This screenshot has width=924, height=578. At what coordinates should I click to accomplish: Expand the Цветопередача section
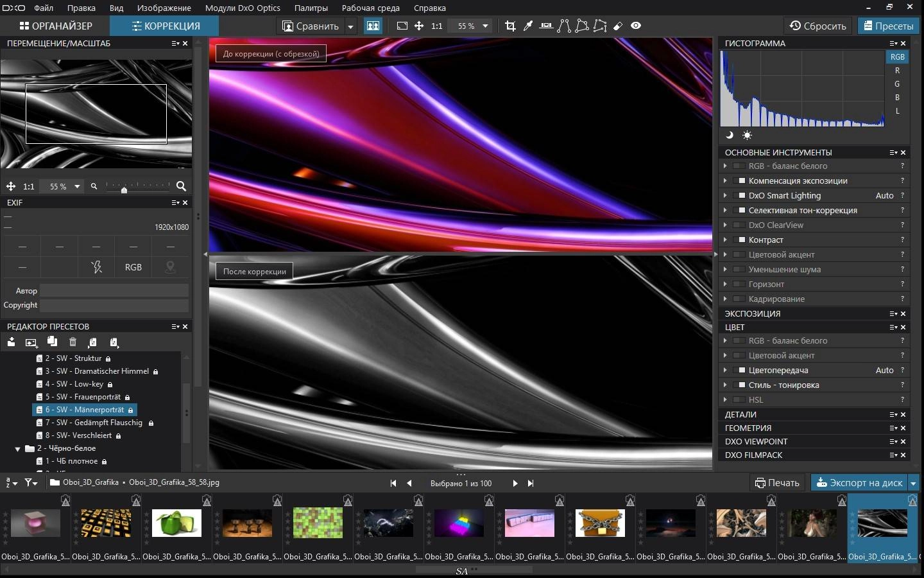pyautogui.click(x=725, y=370)
